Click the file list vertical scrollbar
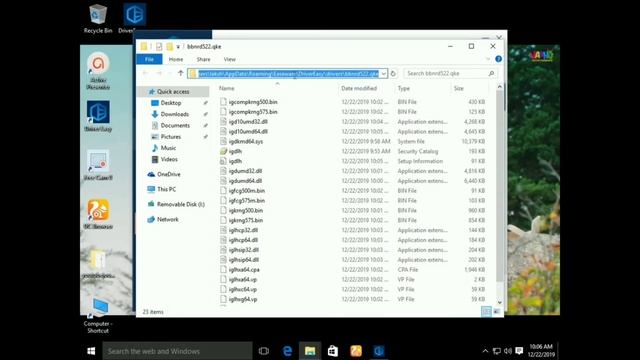 (500, 186)
